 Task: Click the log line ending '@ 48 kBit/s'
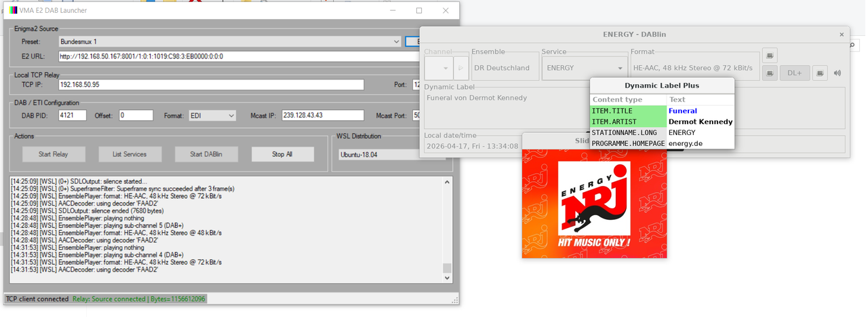(116, 233)
